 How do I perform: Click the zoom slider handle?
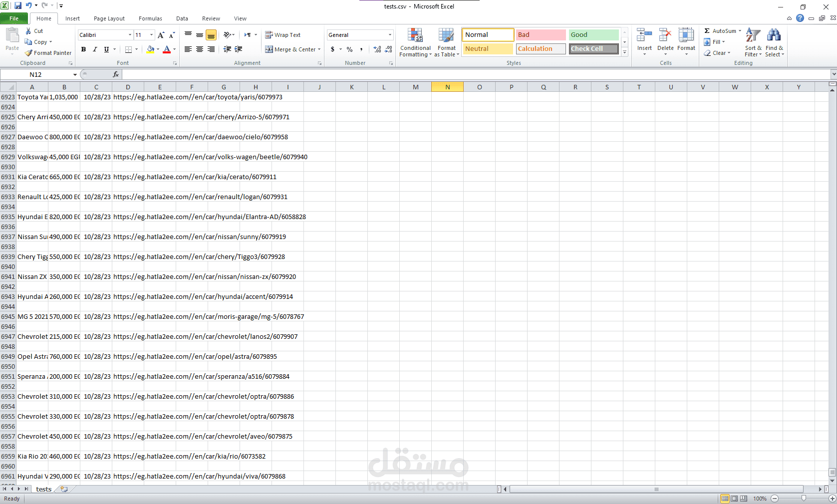click(804, 499)
